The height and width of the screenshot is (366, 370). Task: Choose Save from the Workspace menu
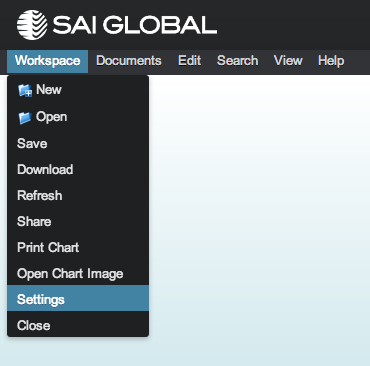click(x=78, y=144)
